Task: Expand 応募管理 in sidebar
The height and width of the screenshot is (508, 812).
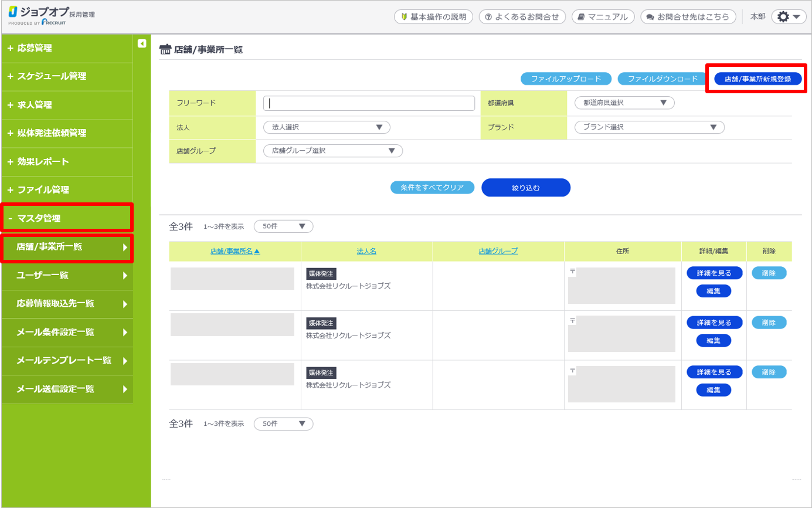Action: [x=66, y=48]
